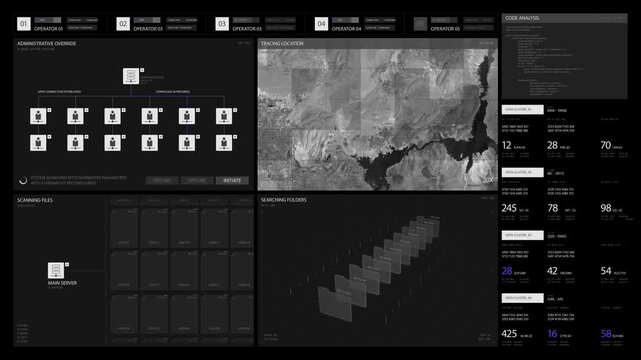Viewport: 641px width, 360px height.
Task: Click the OPERATOR 04 label
Action: 346,29
